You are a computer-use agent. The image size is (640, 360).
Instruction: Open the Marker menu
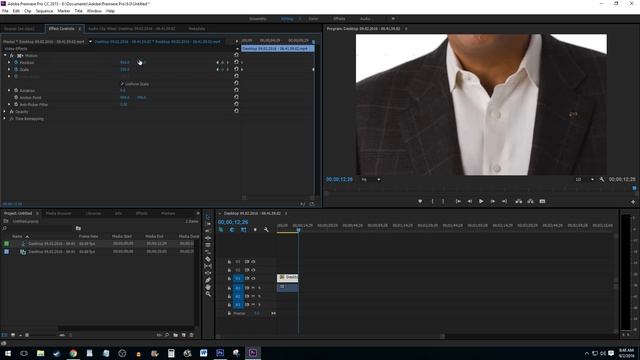pos(64,11)
